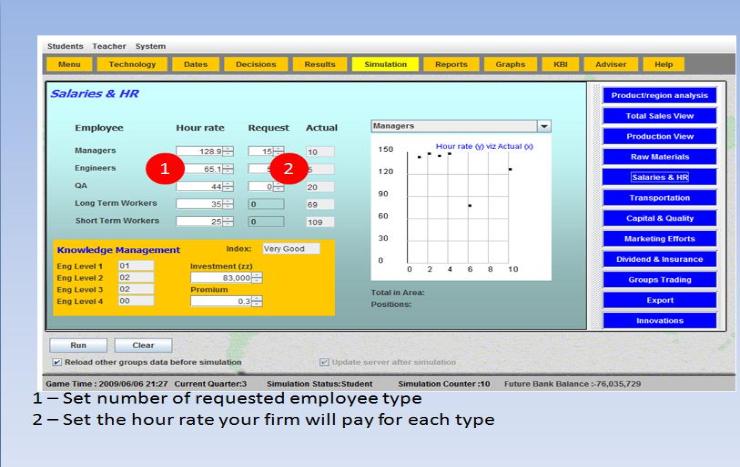740x467 pixels.
Task: Open Product/region analysis view
Action: [x=659, y=96]
